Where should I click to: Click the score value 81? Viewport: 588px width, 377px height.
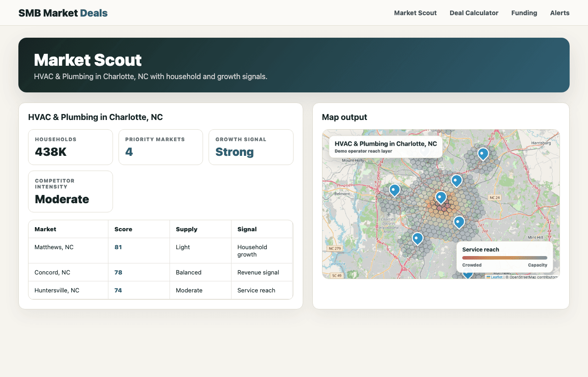pos(118,247)
